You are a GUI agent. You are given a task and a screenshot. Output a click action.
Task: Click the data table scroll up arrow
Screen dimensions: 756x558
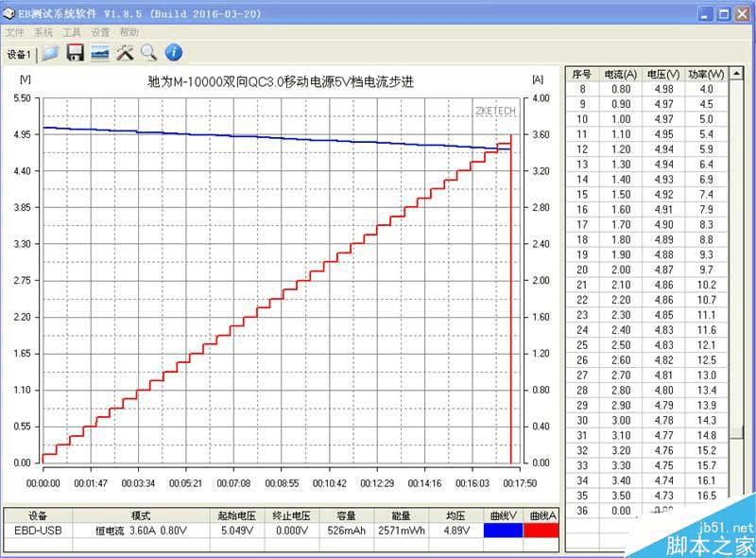(x=736, y=74)
